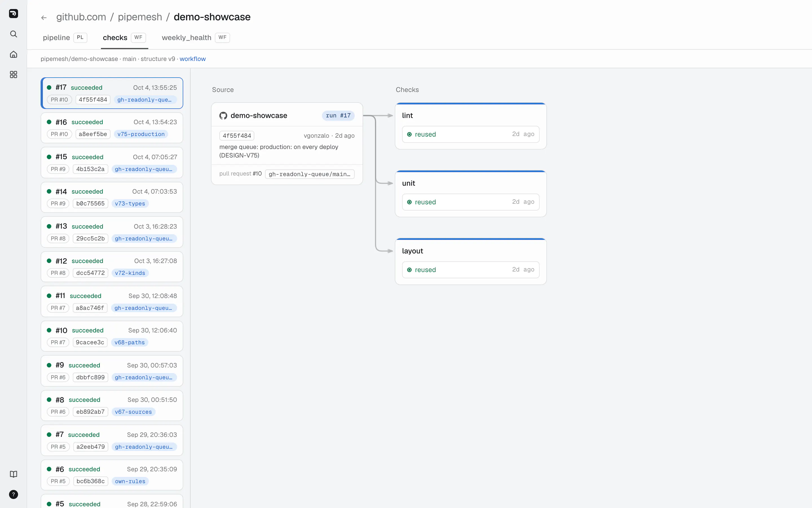Click PR #6 badge on run #9
Image resolution: width=812 pixels, height=508 pixels.
[58, 377]
